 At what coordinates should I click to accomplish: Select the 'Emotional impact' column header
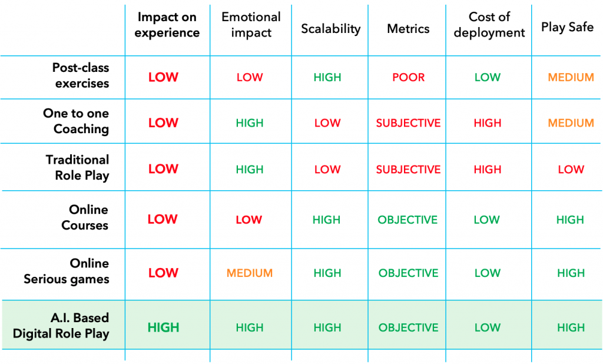(251, 25)
